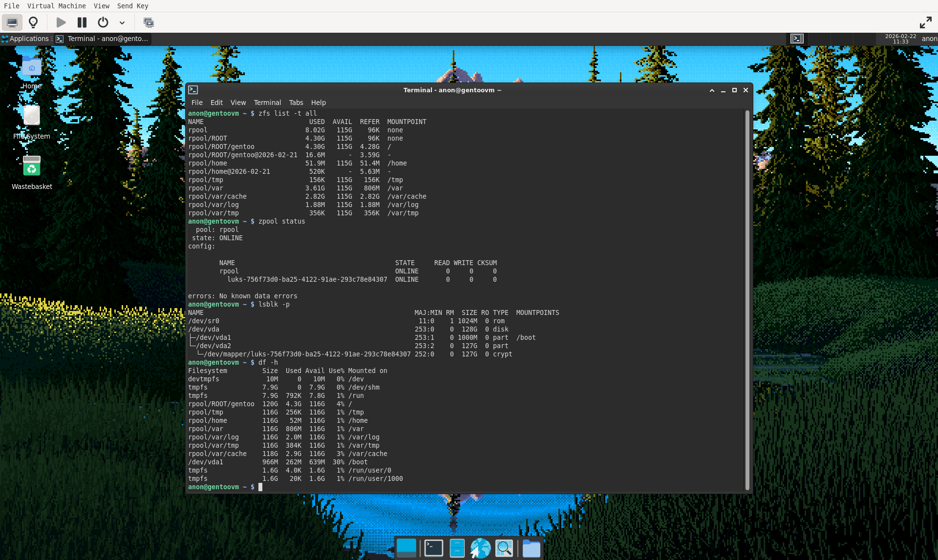Pause the virtual machine

point(82,22)
